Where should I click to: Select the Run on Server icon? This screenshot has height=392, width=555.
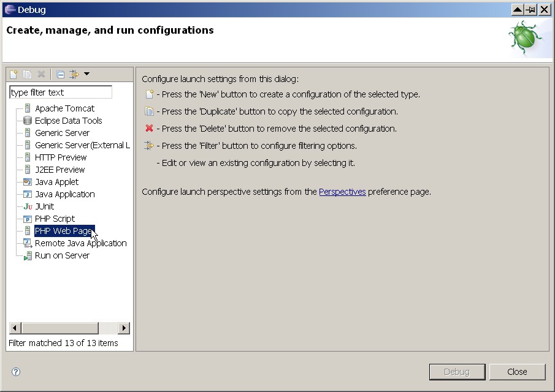pyautogui.click(x=28, y=255)
